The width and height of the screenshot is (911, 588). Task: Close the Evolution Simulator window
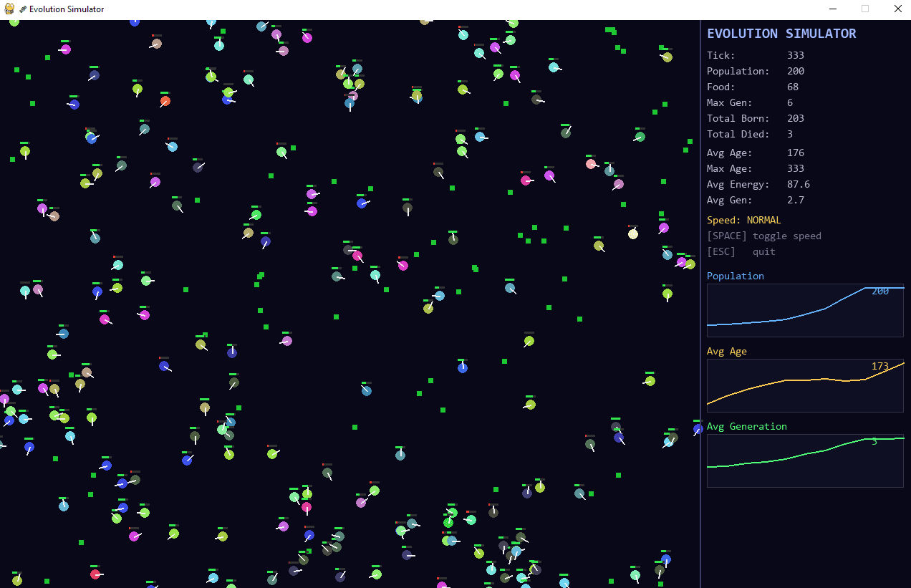(x=897, y=9)
